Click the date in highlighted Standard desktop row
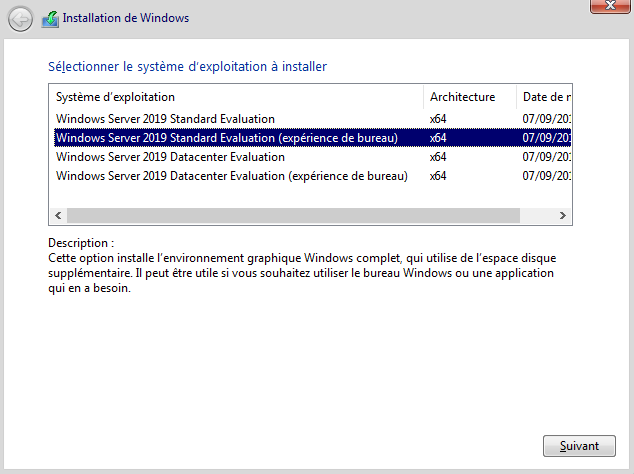Image resolution: width=634 pixels, height=474 pixels. [x=546, y=138]
